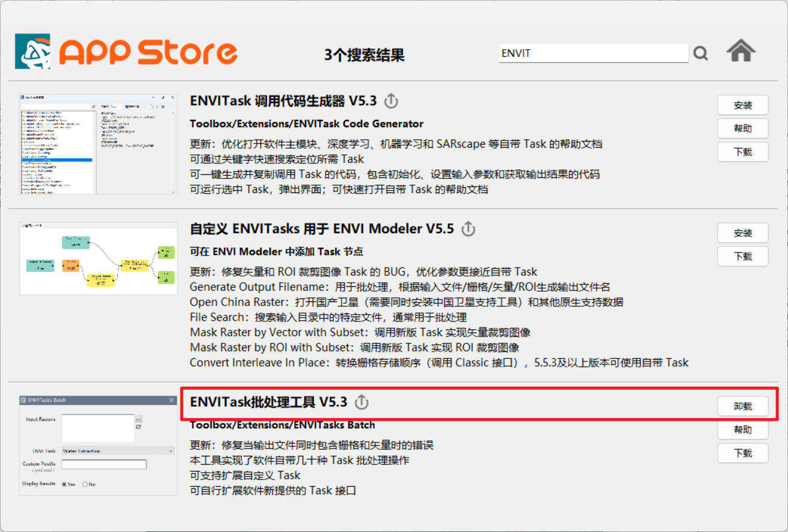Click 下载 for ENVITask 调用代码生成器
This screenshot has width=788, height=532.
point(743,152)
